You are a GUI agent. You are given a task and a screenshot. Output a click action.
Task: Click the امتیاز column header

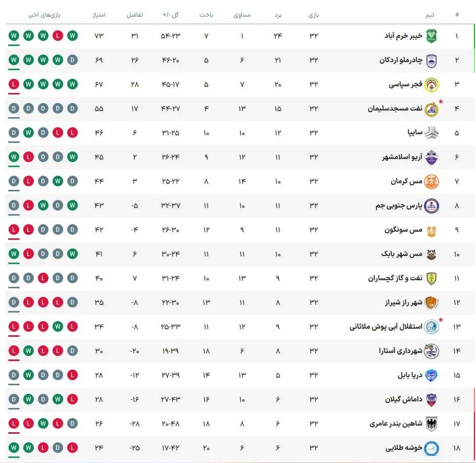(99, 15)
